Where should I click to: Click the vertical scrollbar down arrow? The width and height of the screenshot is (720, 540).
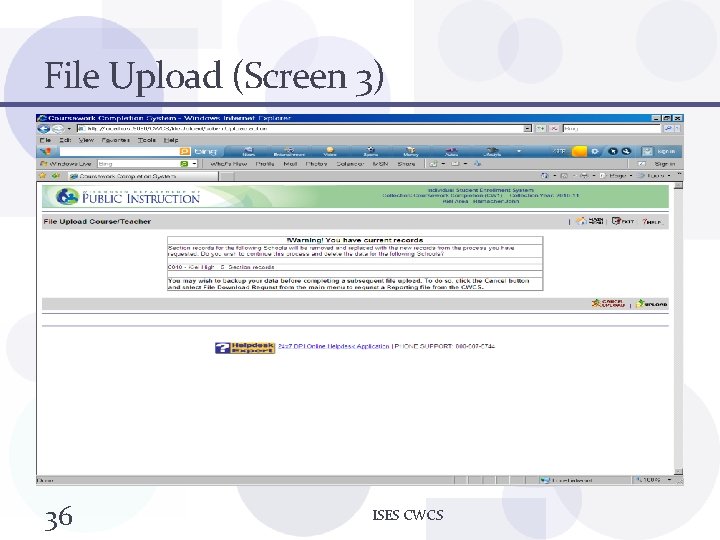679,472
